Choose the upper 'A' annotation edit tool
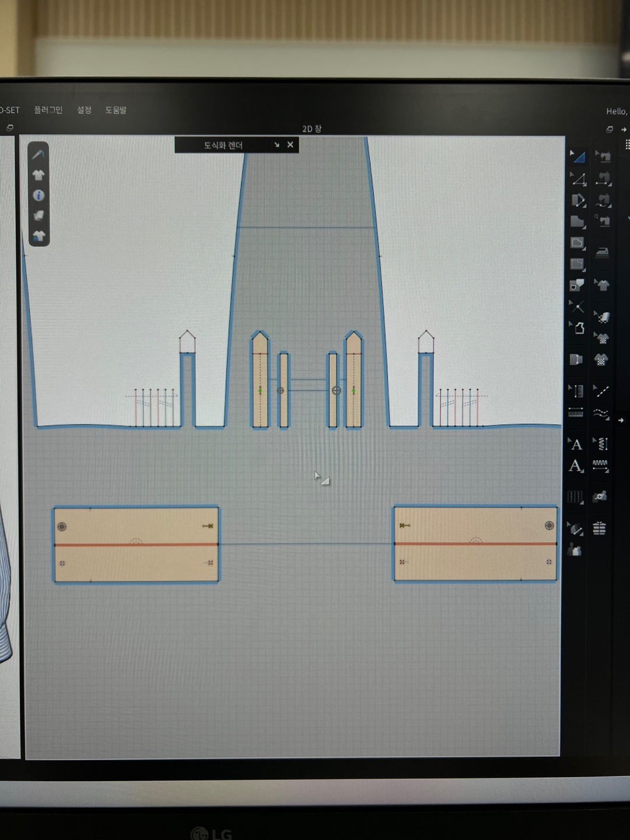This screenshot has height=840, width=630. pyautogui.click(x=576, y=444)
